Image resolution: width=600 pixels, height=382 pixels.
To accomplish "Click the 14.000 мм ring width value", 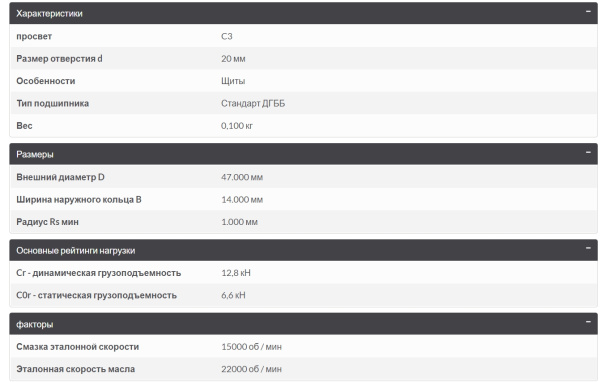I will [x=242, y=199].
